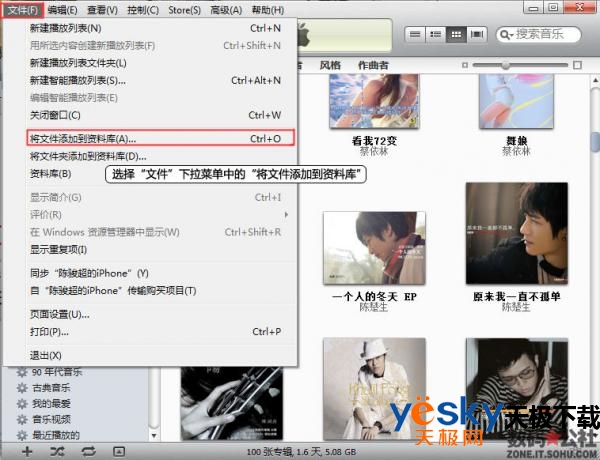Click the 看我72变 album title
Viewport: 600px width, 460px height.
(374, 141)
